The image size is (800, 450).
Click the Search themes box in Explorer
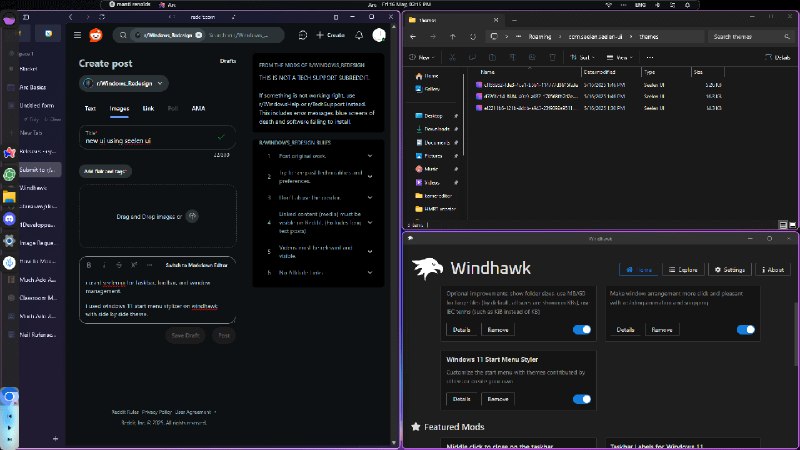pyautogui.click(x=751, y=37)
